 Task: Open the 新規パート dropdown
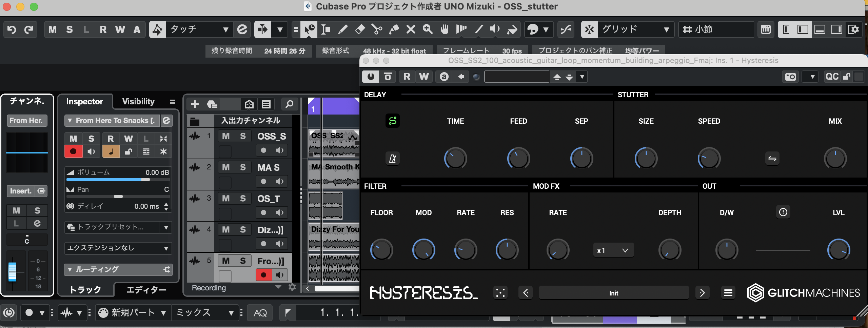(x=133, y=312)
